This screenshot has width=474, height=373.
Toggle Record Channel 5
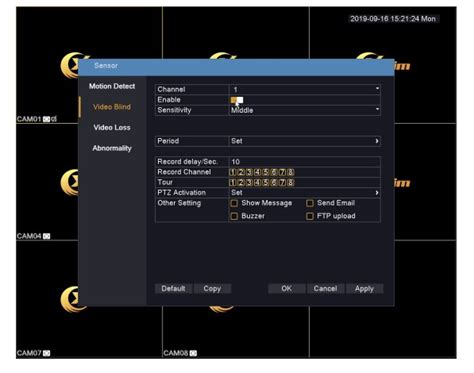[266, 172]
